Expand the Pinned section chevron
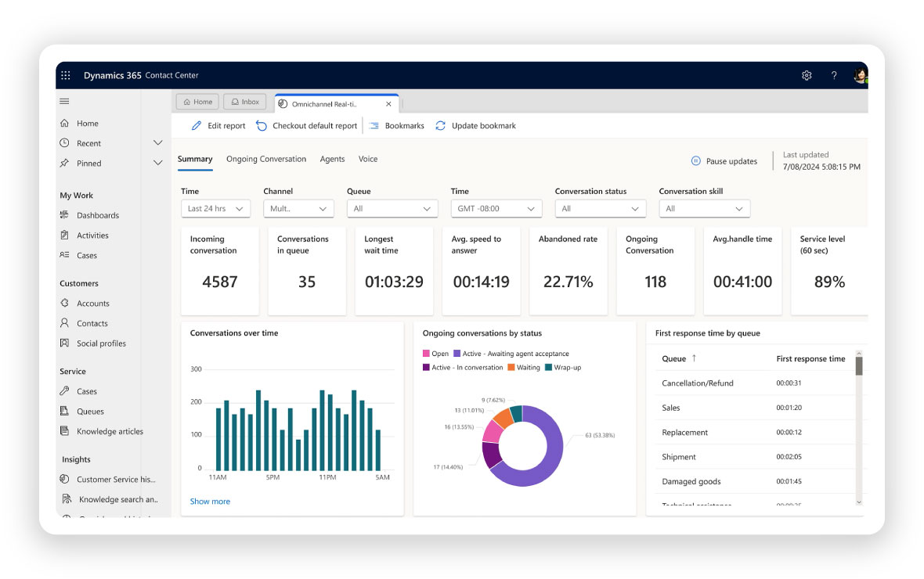This screenshot has width=924, height=579. (158, 163)
